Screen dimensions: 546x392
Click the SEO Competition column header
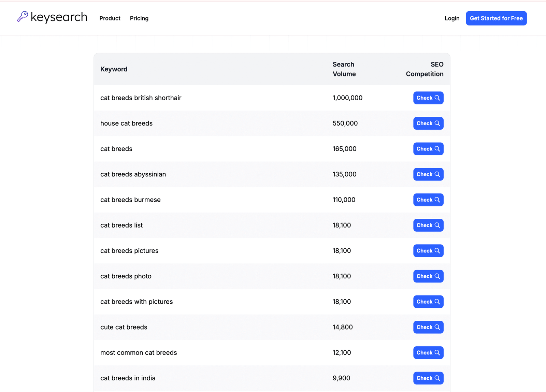[425, 69]
